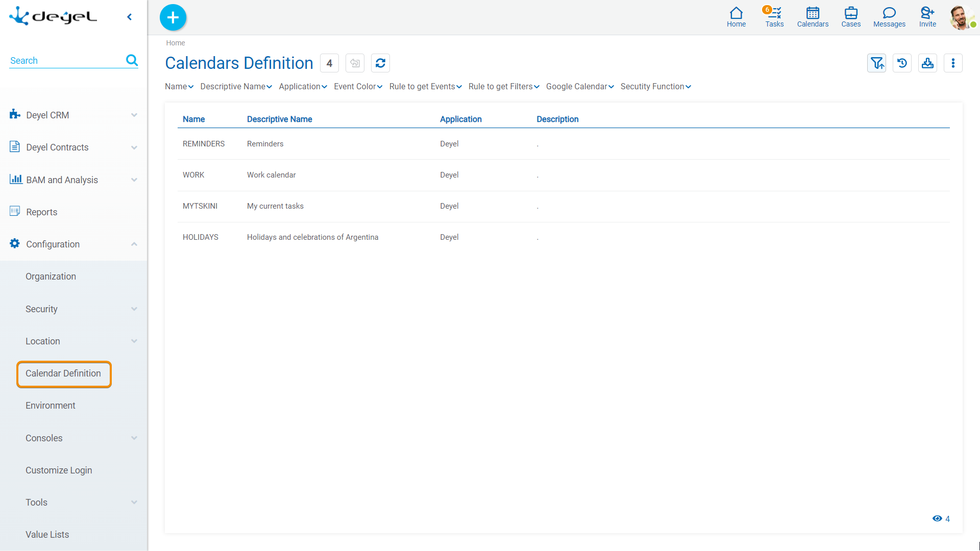Screen dimensions: 980x551
Task: Open Calendars from top bar
Action: [813, 17]
